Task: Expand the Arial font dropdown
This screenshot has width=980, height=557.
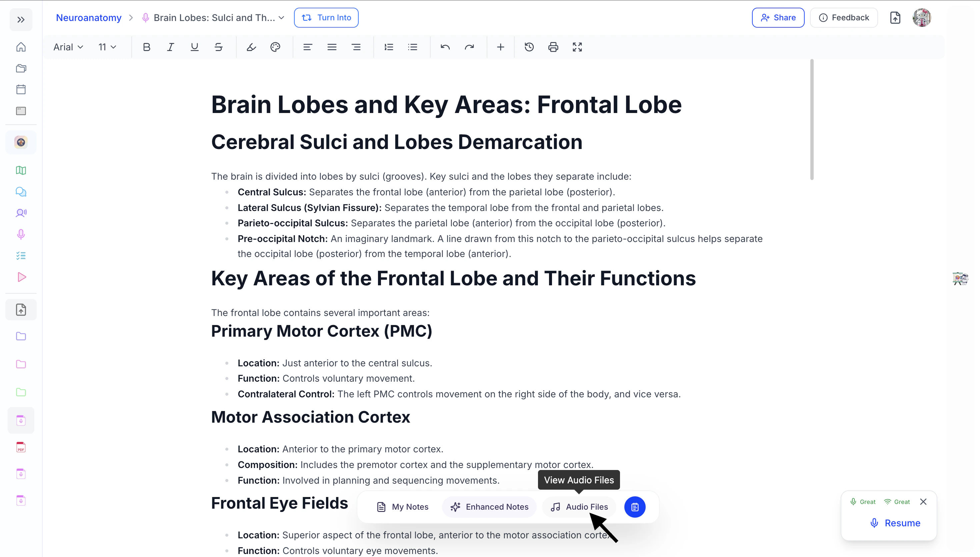Action: pyautogui.click(x=68, y=47)
